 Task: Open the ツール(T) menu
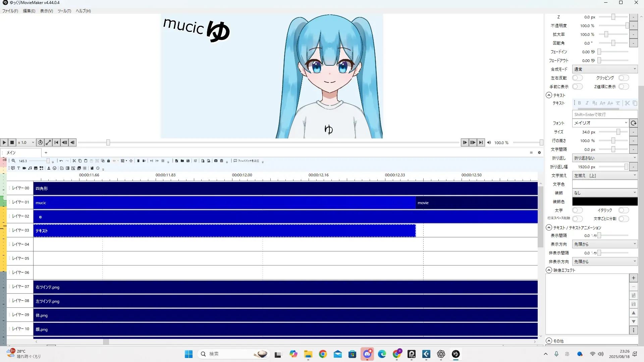pos(64,11)
